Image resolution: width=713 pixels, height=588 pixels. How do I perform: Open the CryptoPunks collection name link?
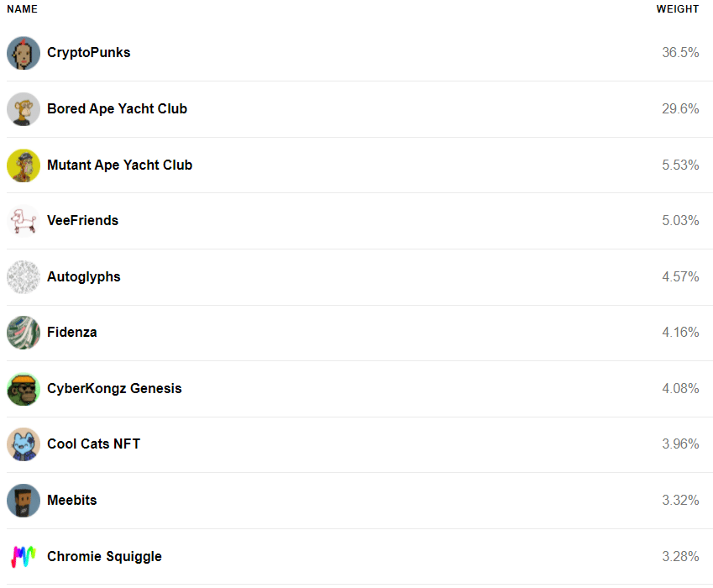pyautogui.click(x=89, y=53)
